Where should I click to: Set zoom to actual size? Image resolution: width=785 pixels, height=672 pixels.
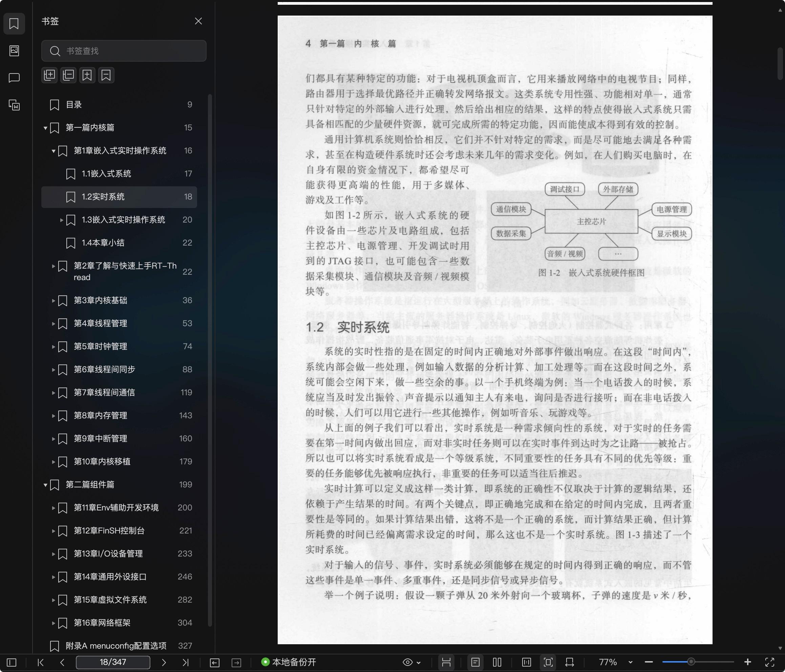pyautogui.click(x=526, y=663)
